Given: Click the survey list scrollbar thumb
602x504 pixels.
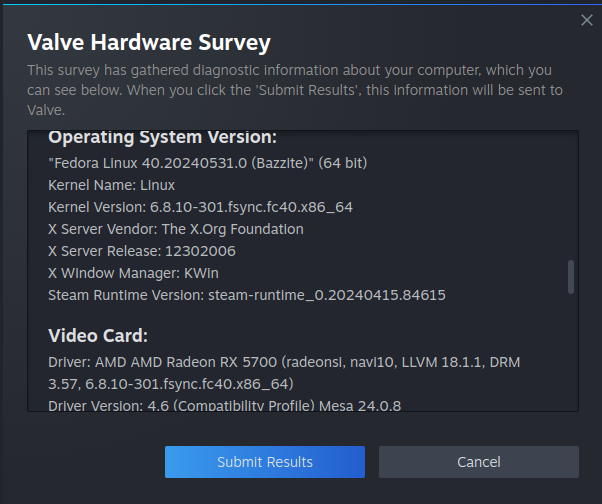Looking at the screenshot, I should (571, 276).
